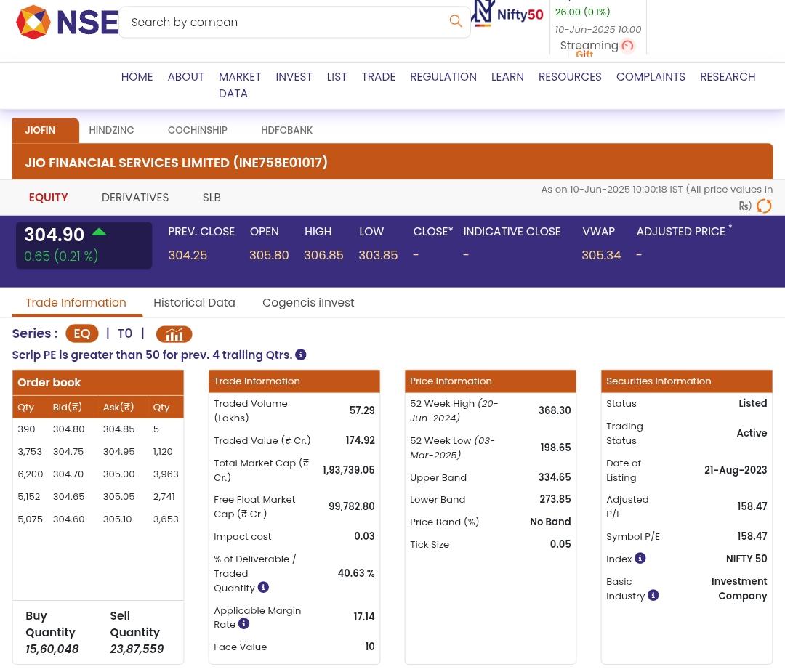Click the HIGH value 306.85

pos(324,255)
